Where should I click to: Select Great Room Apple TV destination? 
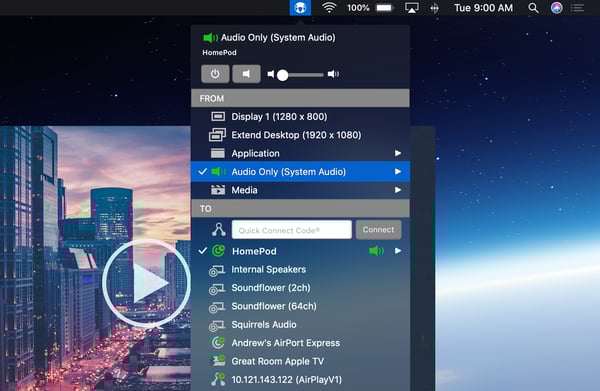[300, 362]
